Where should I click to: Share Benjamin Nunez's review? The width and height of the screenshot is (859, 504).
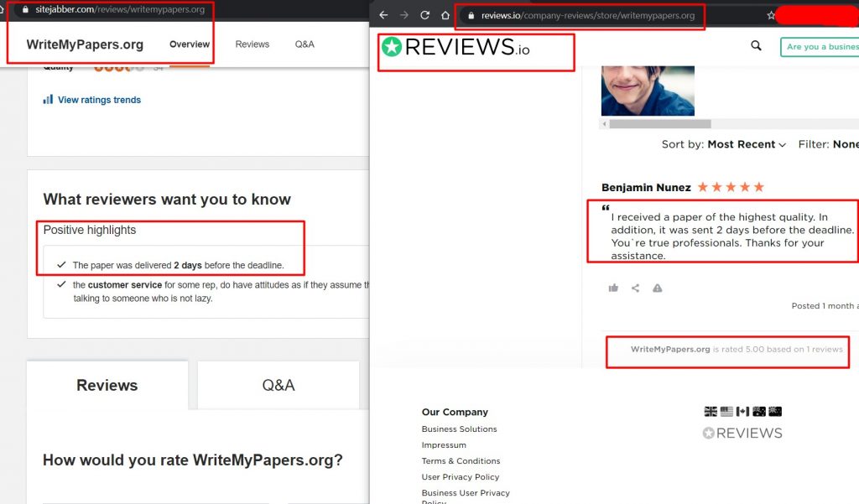pos(635,288)
